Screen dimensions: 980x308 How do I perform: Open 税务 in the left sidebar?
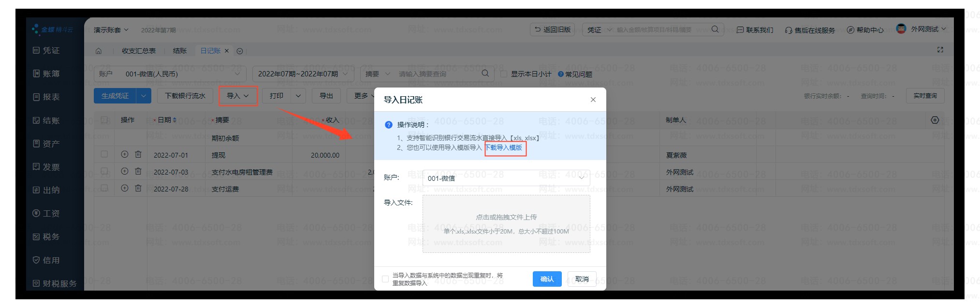(46, 236)
